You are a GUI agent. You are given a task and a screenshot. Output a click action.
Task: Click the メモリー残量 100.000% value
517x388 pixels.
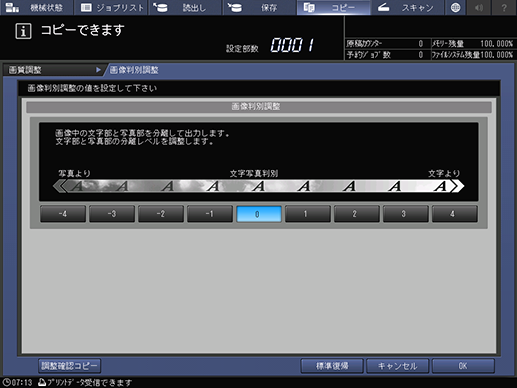coord(496,43)
